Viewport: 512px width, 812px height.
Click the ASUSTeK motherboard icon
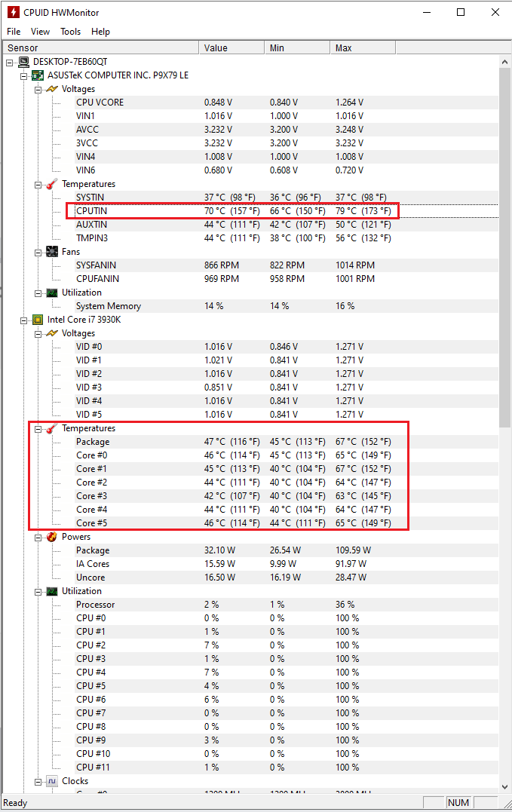tap(38, 75)
